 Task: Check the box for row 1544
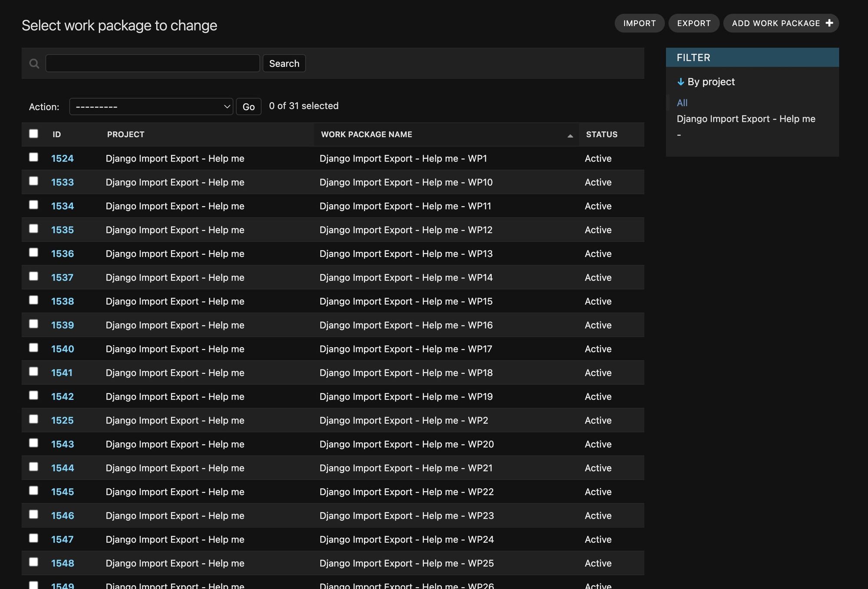point(33,467)
